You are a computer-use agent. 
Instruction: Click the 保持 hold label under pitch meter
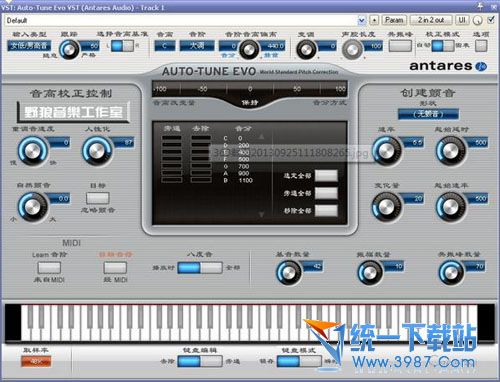click(250, 103)
